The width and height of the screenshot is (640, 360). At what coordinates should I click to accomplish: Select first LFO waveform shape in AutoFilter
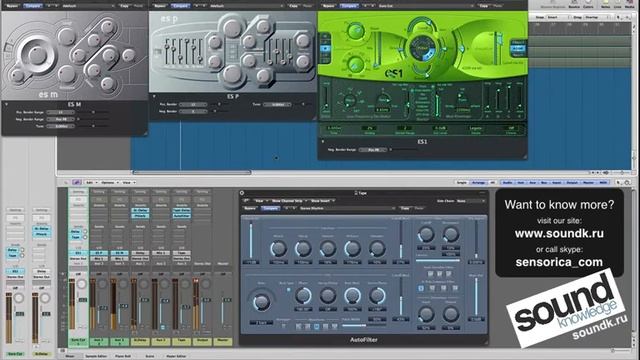pos(298,327)
